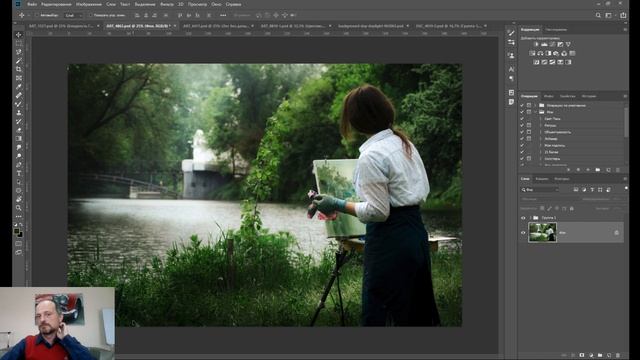Switch to the Каналы tab

(x=542, y=179)
